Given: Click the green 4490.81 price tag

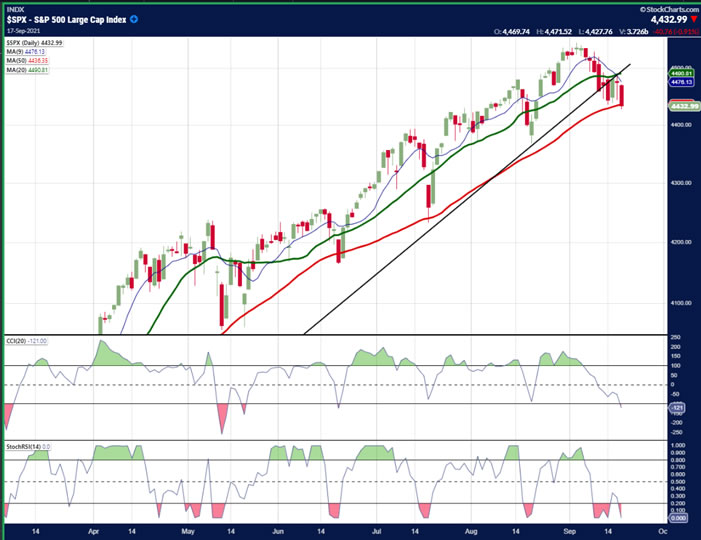Looking at the screenshot, I should [682, 73].
